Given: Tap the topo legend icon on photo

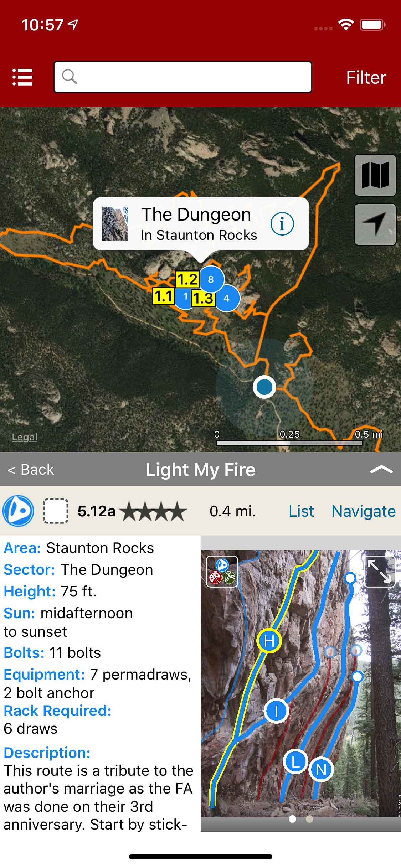Looking at the screenshot, I should [222, 571].
